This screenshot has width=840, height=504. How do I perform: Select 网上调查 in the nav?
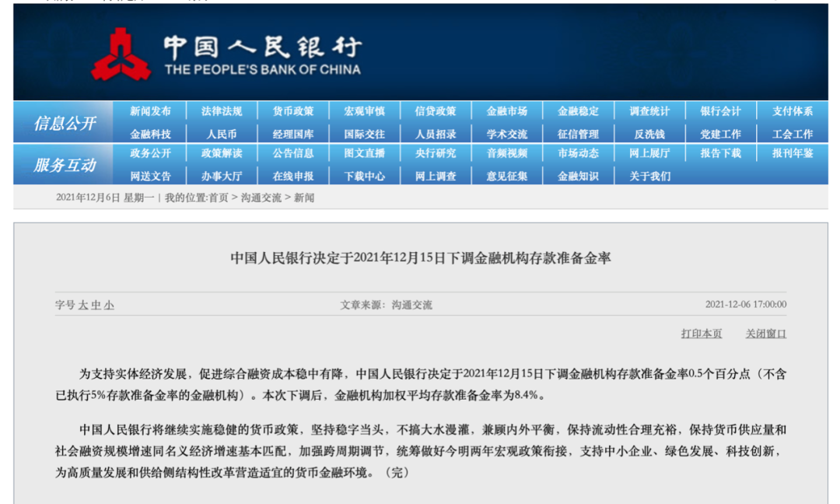pos(436,177)
